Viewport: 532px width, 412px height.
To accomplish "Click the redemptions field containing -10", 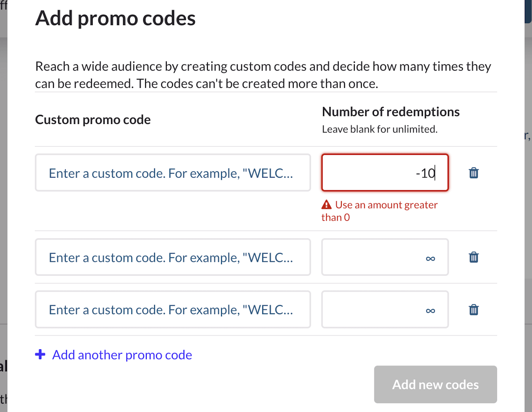I will point(385,173).
